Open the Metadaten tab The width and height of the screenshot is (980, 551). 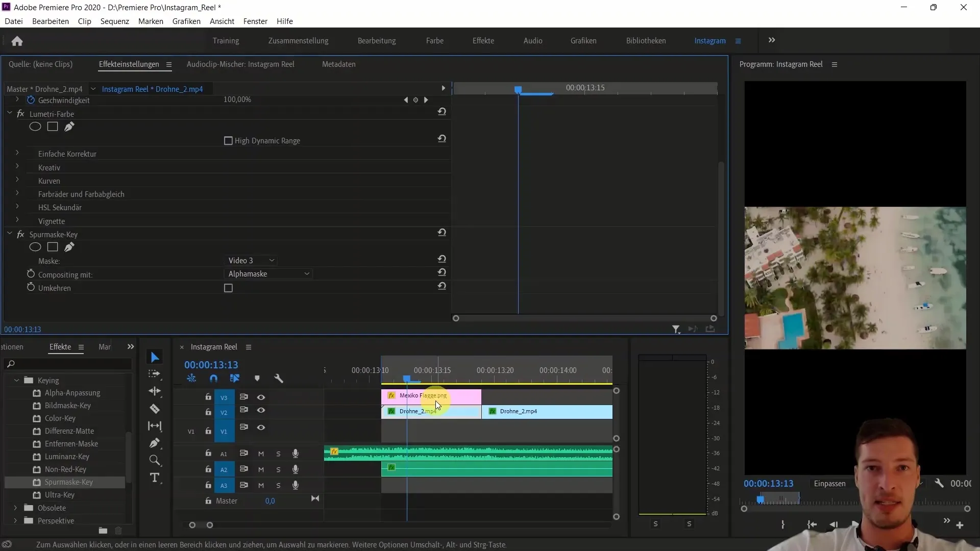click(339, 64)
